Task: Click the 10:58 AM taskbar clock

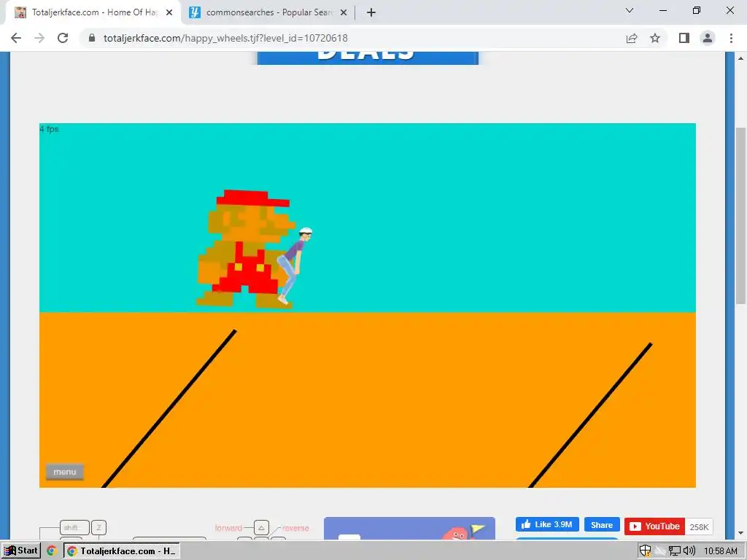Action: coord(720,551)
